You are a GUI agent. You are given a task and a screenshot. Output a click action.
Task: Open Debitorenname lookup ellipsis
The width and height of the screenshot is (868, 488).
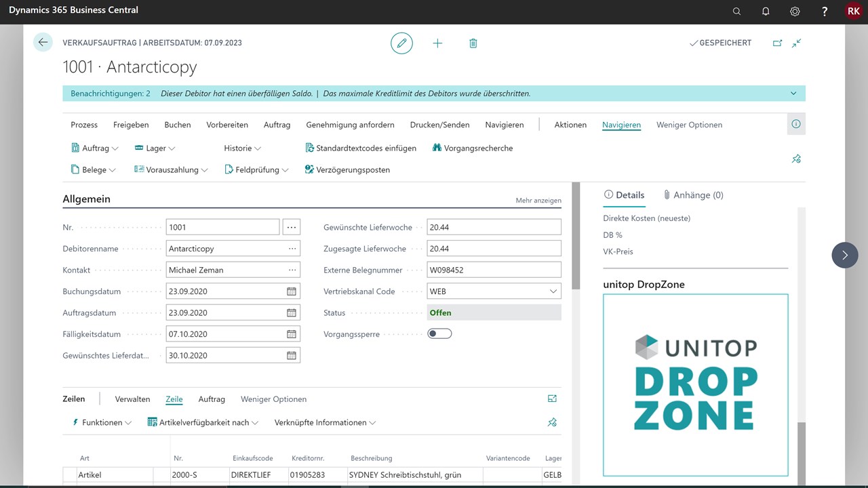(x=292, y=249)
